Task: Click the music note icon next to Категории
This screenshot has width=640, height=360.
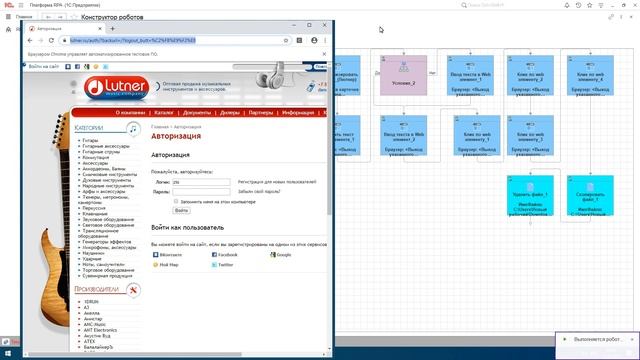Action: click(x=133, y=129)
